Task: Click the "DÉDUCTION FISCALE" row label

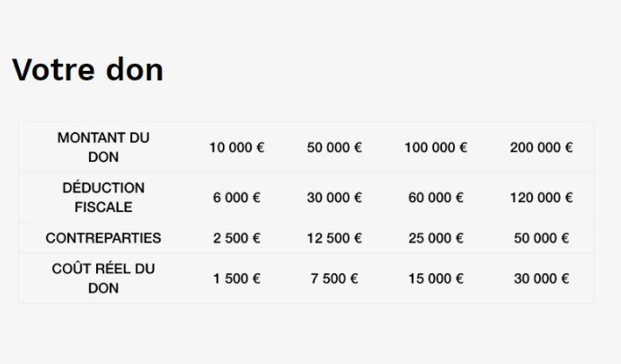Action: (103, 198)
